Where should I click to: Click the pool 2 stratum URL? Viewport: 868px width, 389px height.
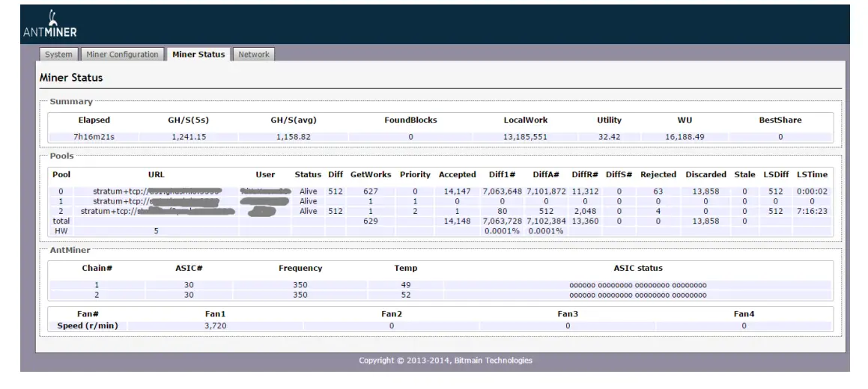pos(157,212)
